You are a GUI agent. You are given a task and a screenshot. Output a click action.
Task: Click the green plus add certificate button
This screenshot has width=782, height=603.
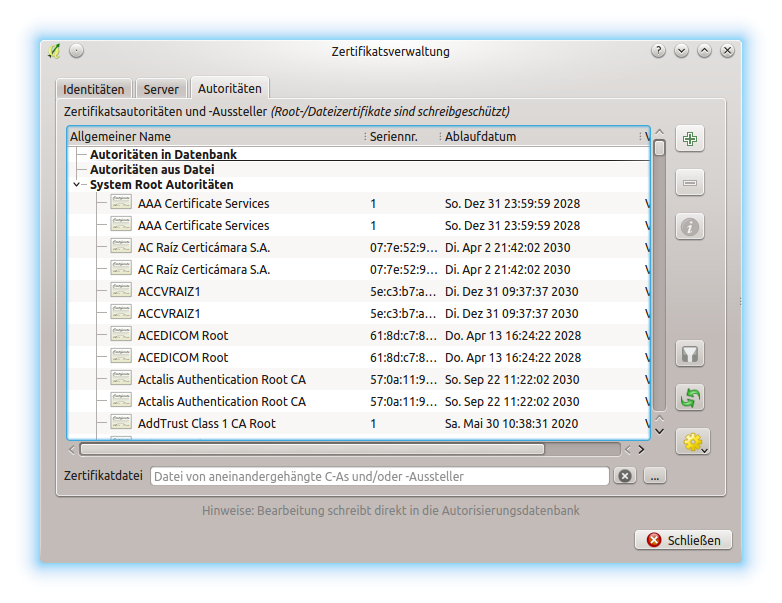coord(690,139)
